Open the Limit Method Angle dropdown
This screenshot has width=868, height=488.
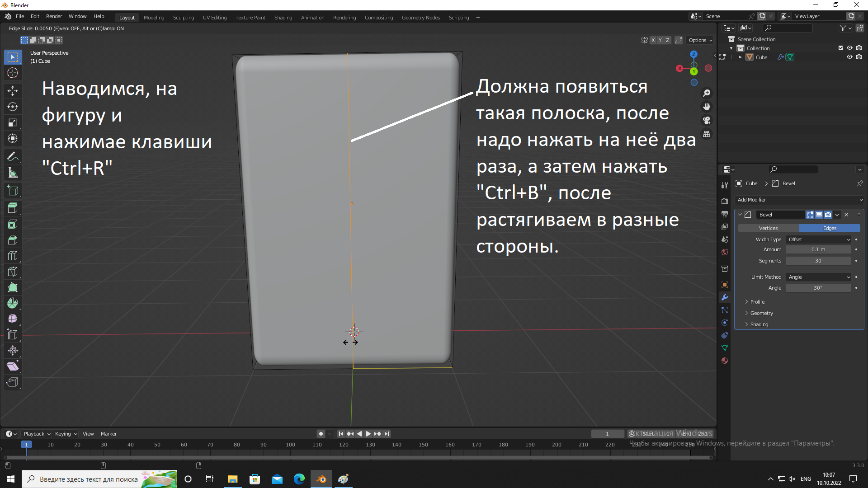click(x=819, y=277)
